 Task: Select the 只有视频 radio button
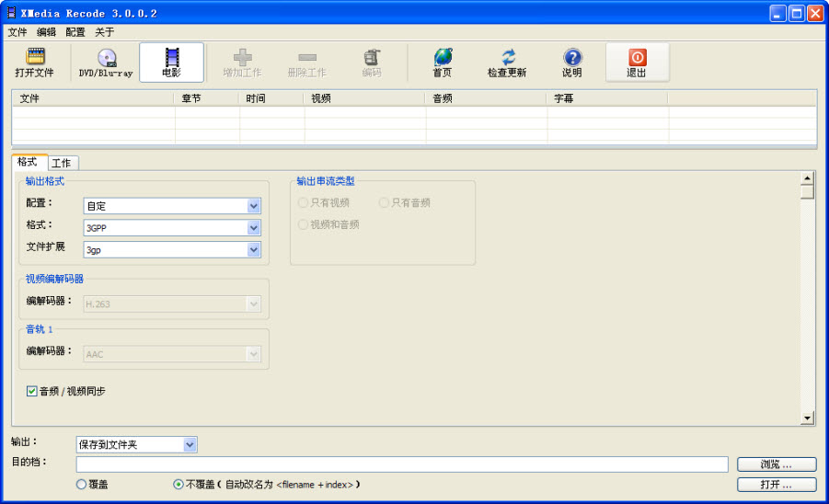303,203
